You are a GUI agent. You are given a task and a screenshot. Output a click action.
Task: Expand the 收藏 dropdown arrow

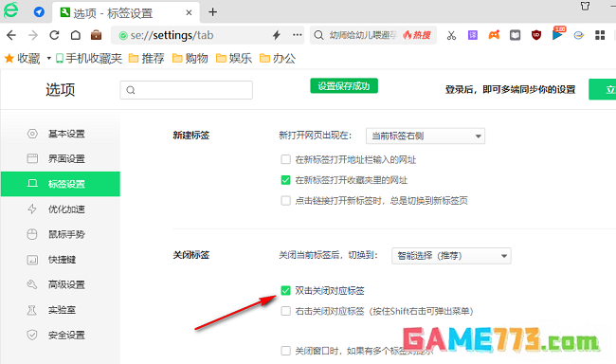coord(48,59)
